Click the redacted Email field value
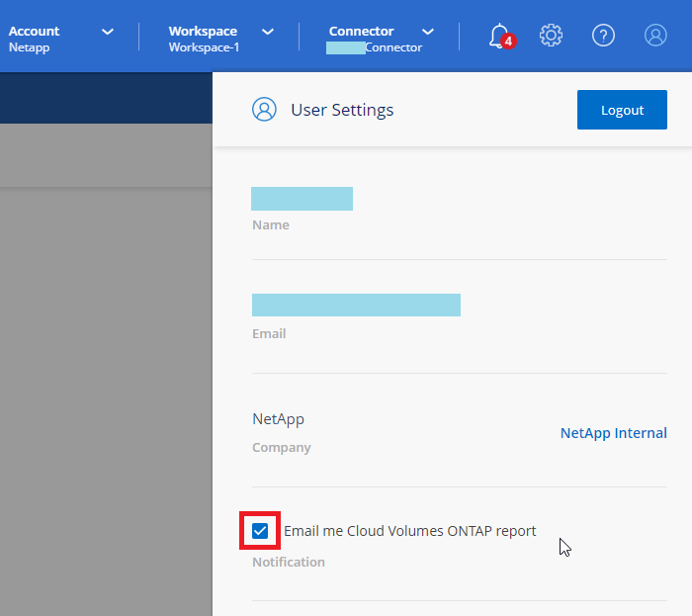Viewport: 692px width, 616px height. pyautogui.click(x=356, y=305)
